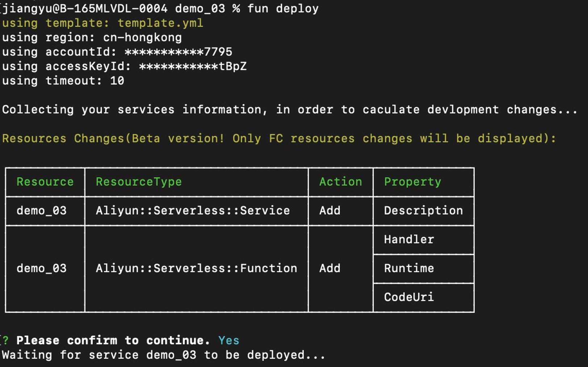Image resolution: width=588 pixels, height=367 pixels.
Task: Click the 'Yes' confirmation answer
Action: point(229,341)
